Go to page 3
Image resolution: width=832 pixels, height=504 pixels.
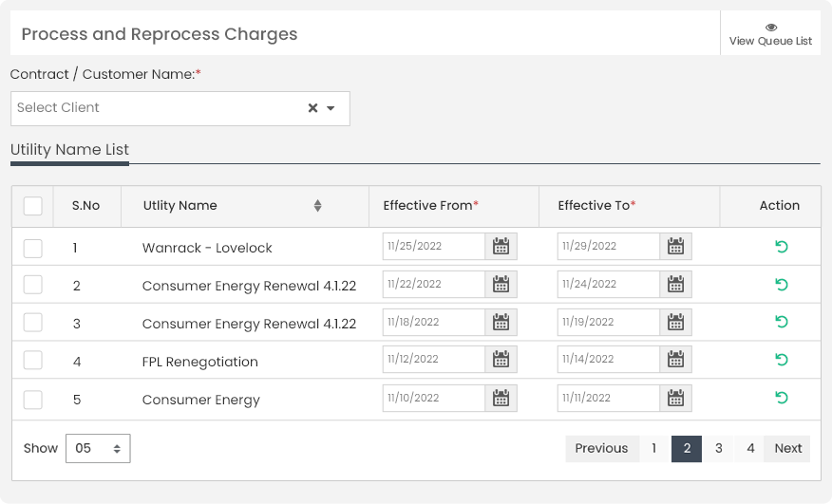pos(718,449)
